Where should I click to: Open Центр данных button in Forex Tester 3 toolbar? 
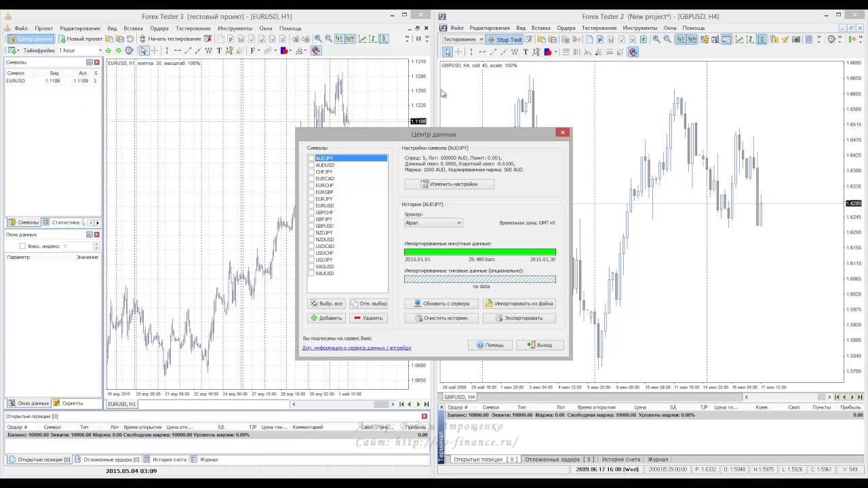click(30, 39)
